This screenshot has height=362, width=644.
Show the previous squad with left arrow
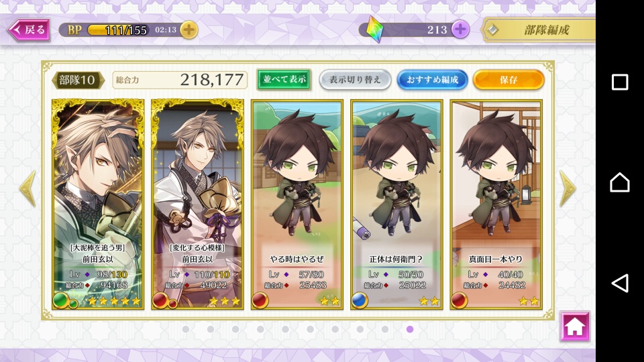coord(28,189)
